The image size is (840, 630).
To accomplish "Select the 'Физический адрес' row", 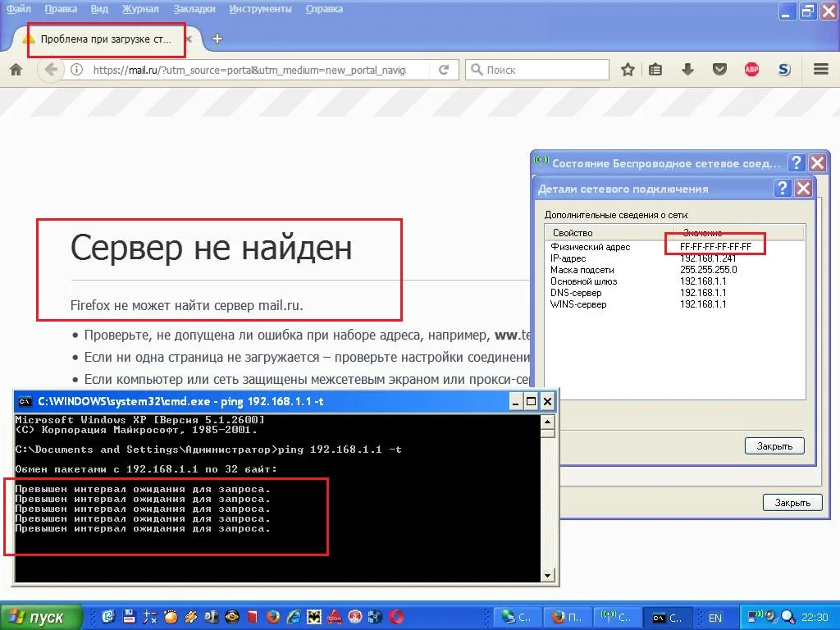I will [674, 247].
